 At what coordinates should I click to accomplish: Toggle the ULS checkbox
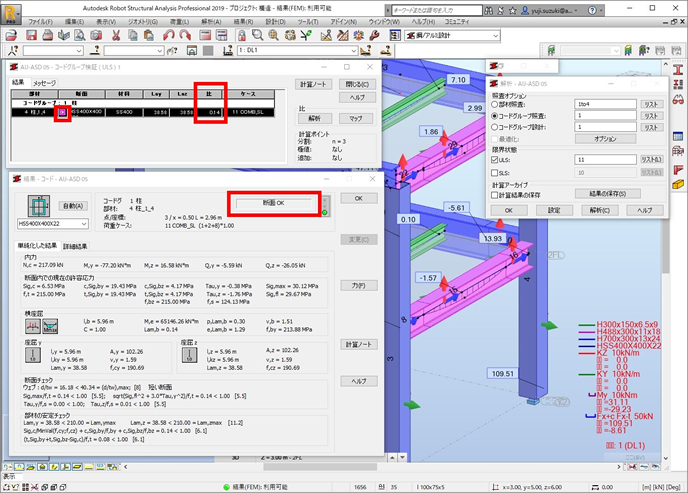tap(494, 160)
